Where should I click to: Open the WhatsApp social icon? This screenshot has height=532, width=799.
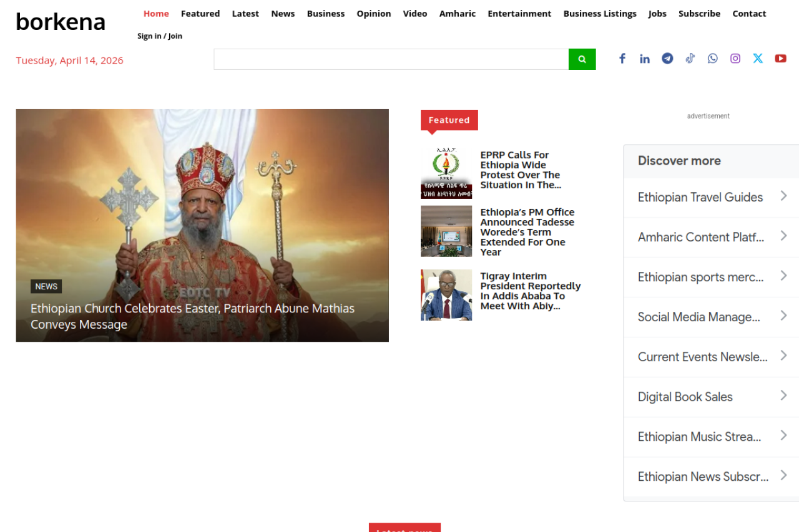(x=713, y=59)
